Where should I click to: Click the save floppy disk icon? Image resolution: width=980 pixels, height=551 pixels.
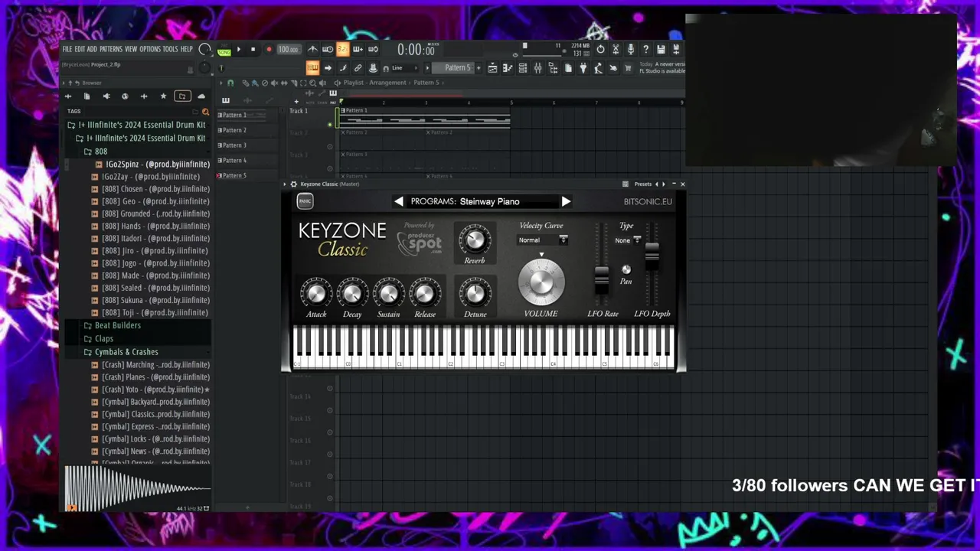pyautogui.click(x=661, y=49)
